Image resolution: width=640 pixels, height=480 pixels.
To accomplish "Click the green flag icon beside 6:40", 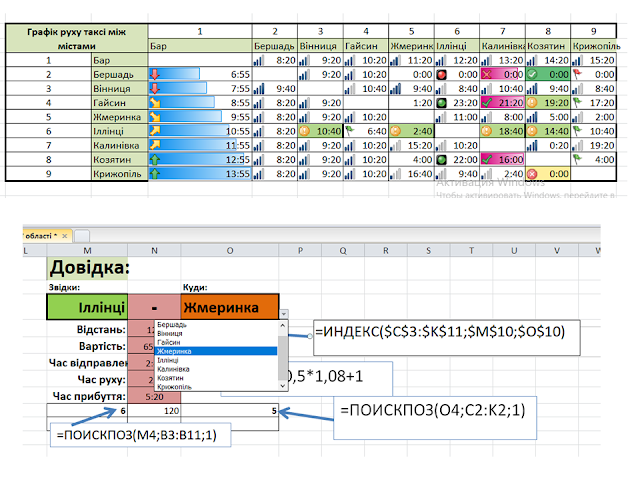I will pyautogui.click(x=350, y=131).
